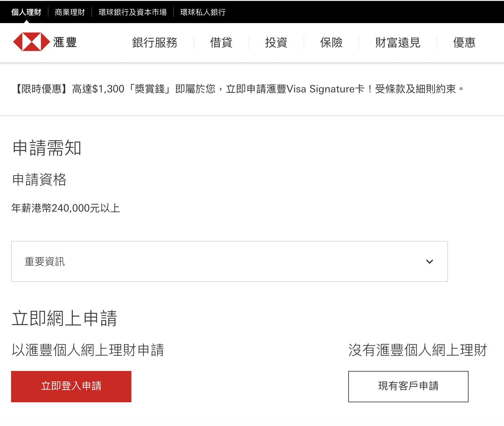
Task: Open the 財富遠見 navigation menu
Action: coord(398,43)
